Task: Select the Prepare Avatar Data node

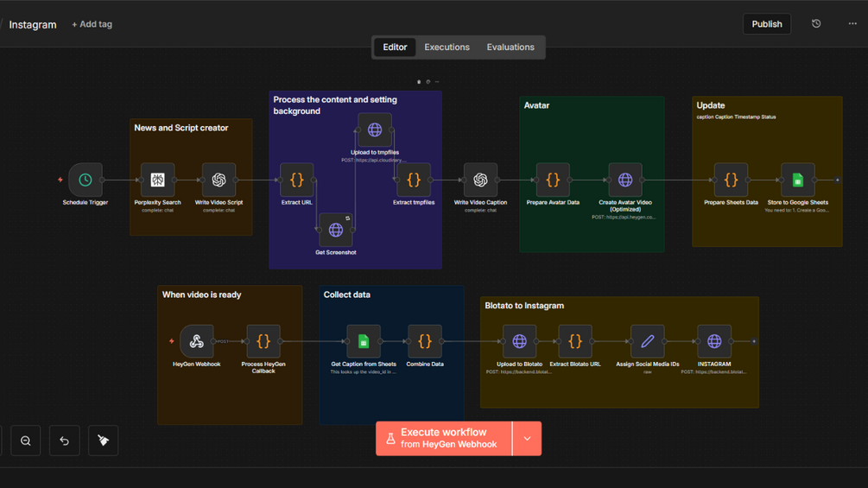Action: [553, 180]
